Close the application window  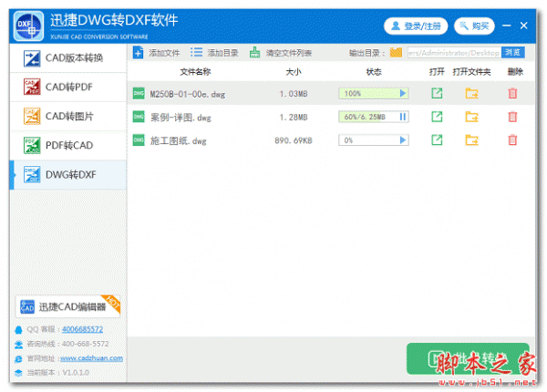[x=523, y=26]
